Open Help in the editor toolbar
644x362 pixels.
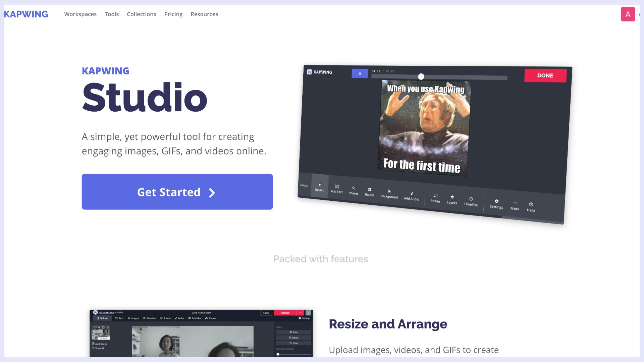pos(531,207)
